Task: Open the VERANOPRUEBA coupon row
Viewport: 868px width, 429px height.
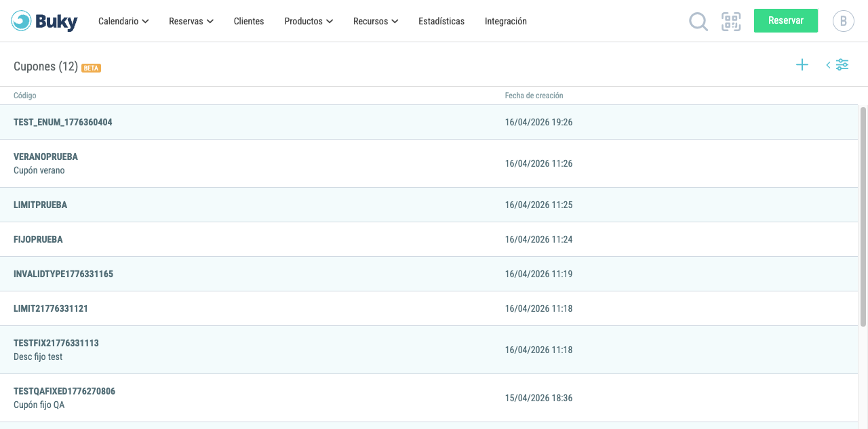Action: click(429, 163)
